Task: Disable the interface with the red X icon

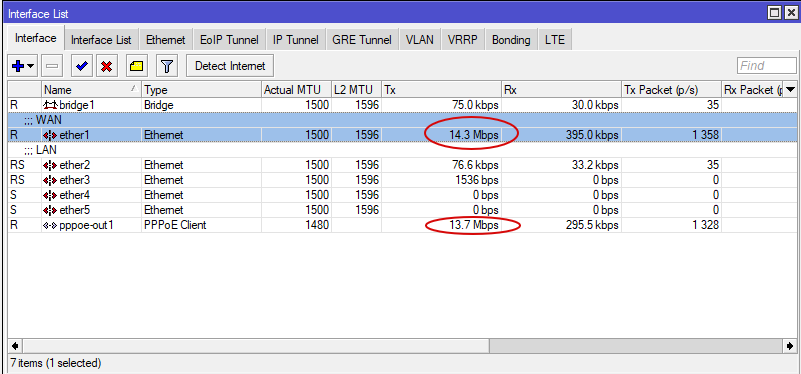Action: click(x=107, y=66)
